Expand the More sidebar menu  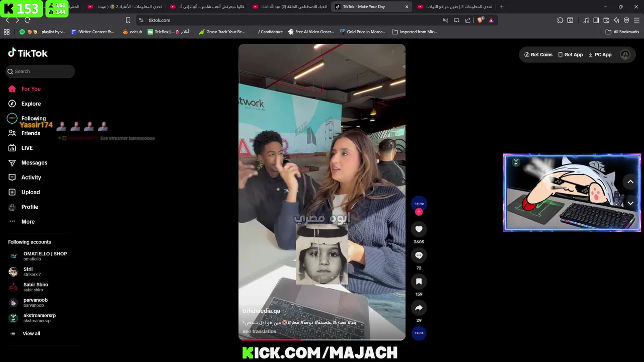click(x=22, y=222)
